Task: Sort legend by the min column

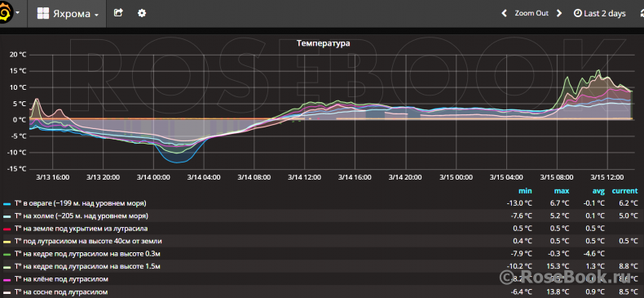Action: click(x=525, y=191)
